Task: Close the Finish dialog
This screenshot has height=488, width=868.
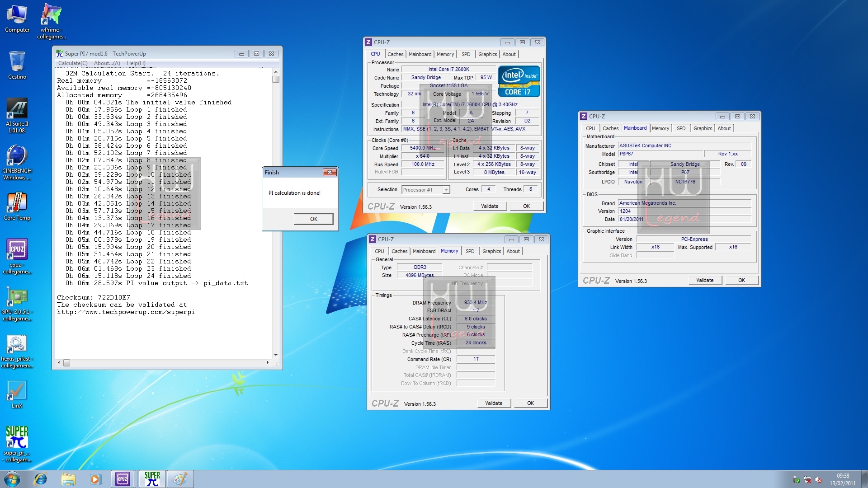Action: click(x=330, y=173)
